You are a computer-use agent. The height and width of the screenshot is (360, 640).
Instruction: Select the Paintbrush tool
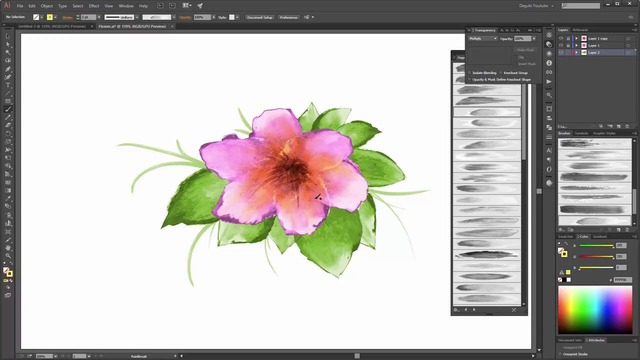(8, 109)
